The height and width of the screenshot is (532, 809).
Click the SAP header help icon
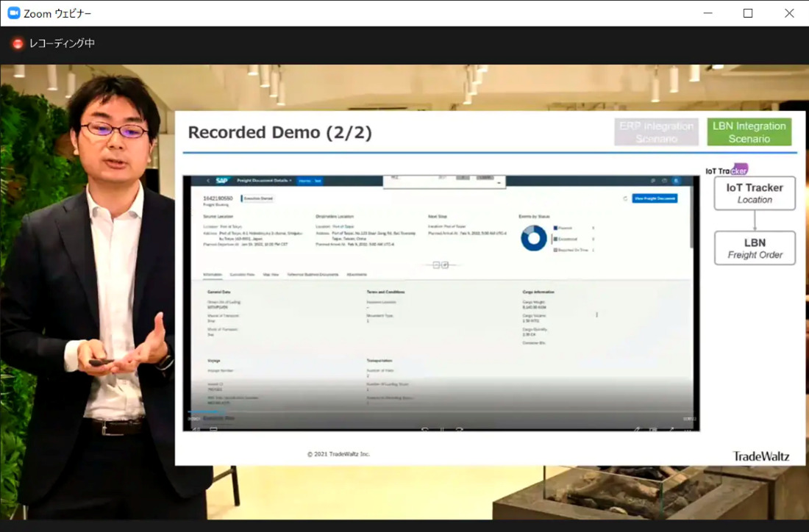[x=665, y=181]
